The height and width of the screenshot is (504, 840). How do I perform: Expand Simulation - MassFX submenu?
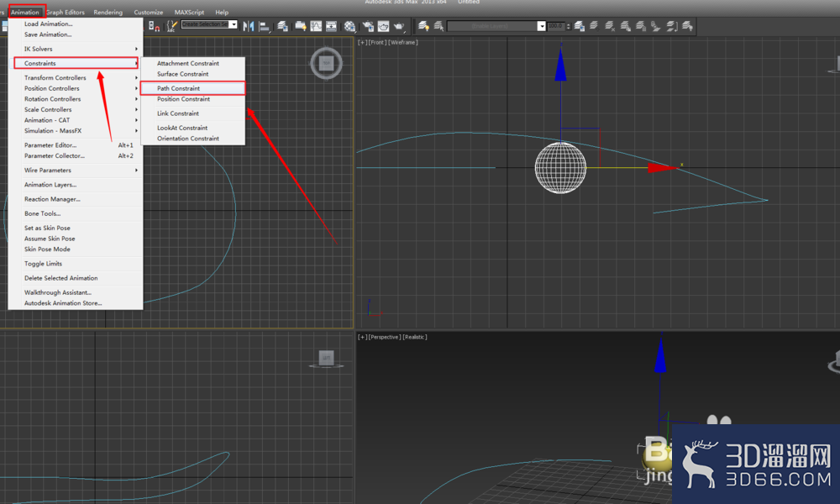[x=76, y=131]
